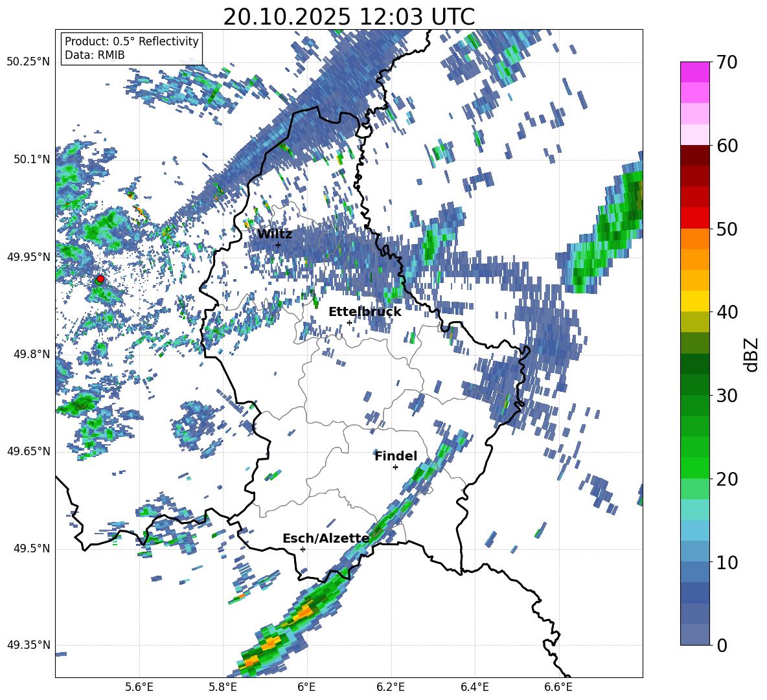Select the title text 20.10.2025 12:03 UTC
The image size is (767, 700).
tap(349, 17)
